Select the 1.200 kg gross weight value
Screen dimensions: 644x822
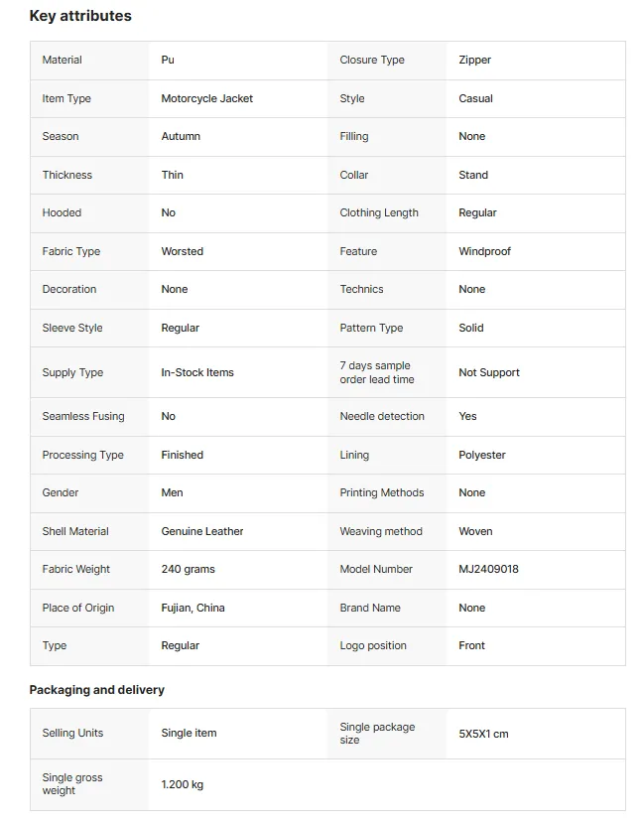[182, 785]
